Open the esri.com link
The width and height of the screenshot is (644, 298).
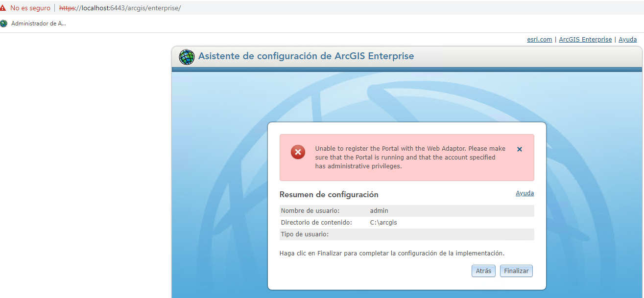pos(540,39)
